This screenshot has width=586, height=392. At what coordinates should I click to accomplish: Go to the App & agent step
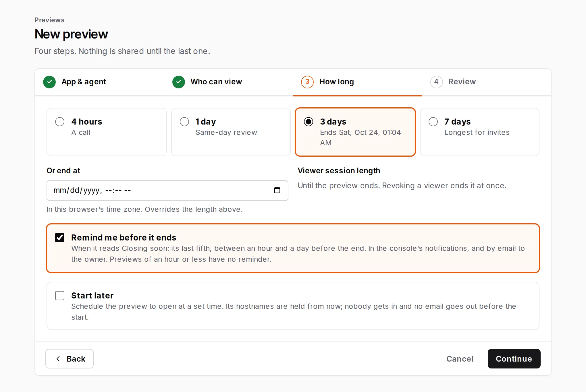(99, 82)
